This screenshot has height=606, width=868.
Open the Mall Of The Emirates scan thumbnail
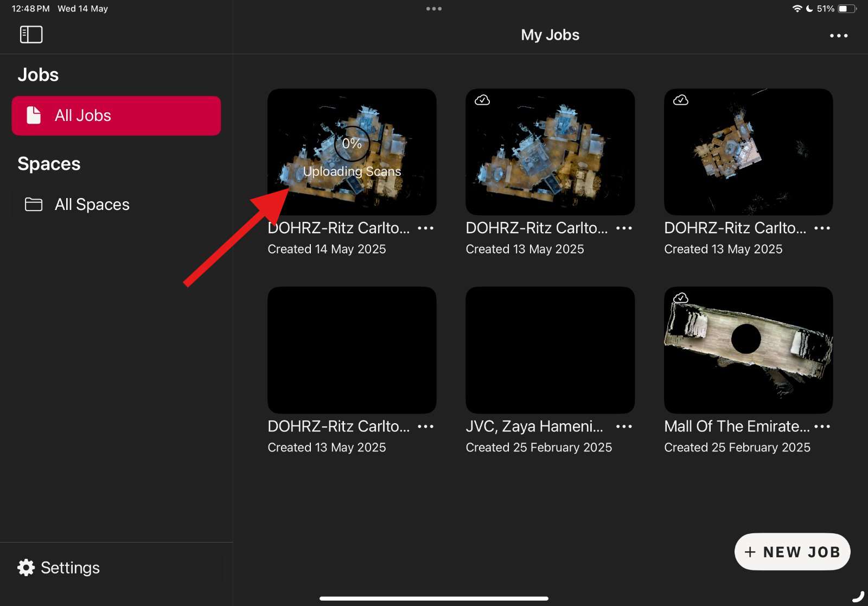pos(748,350)
